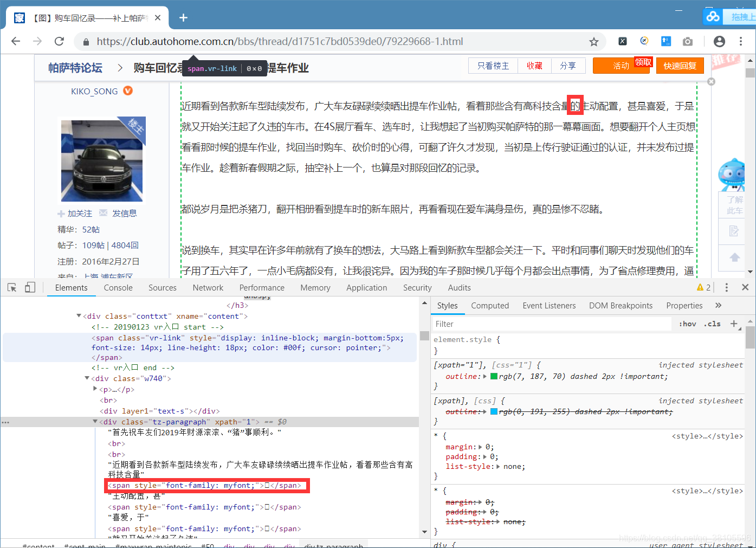Open the Network tab
The width and height of the screenshot is (756, 548).
(x=208, y=288)
